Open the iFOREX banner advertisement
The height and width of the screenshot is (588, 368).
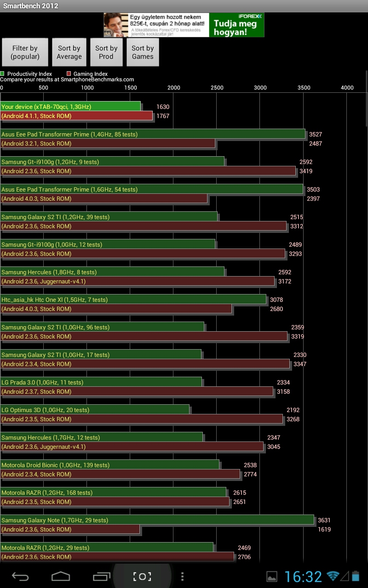pyautogui.click(x=184, y=25)
